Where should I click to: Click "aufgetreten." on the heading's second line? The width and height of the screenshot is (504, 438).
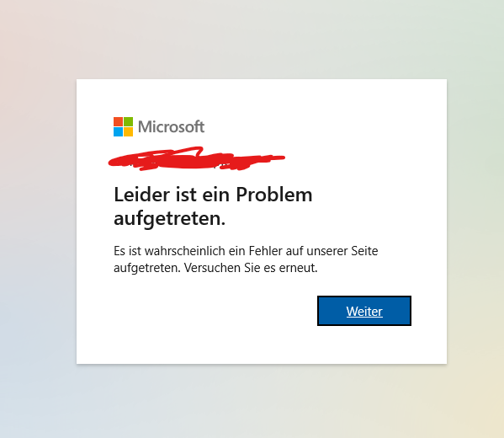(x=170, y=219)
